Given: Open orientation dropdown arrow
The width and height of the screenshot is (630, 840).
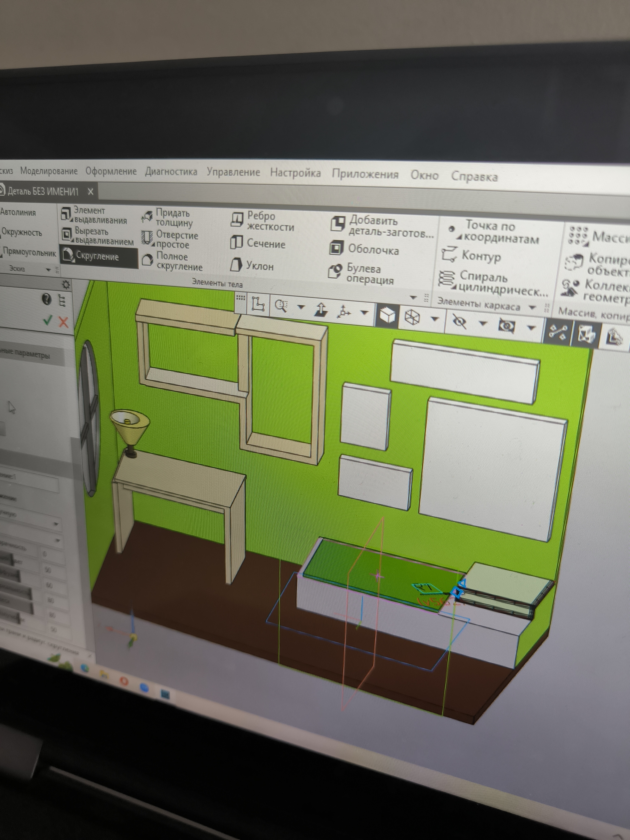Looking at the screenshot, I should (365, 313).
